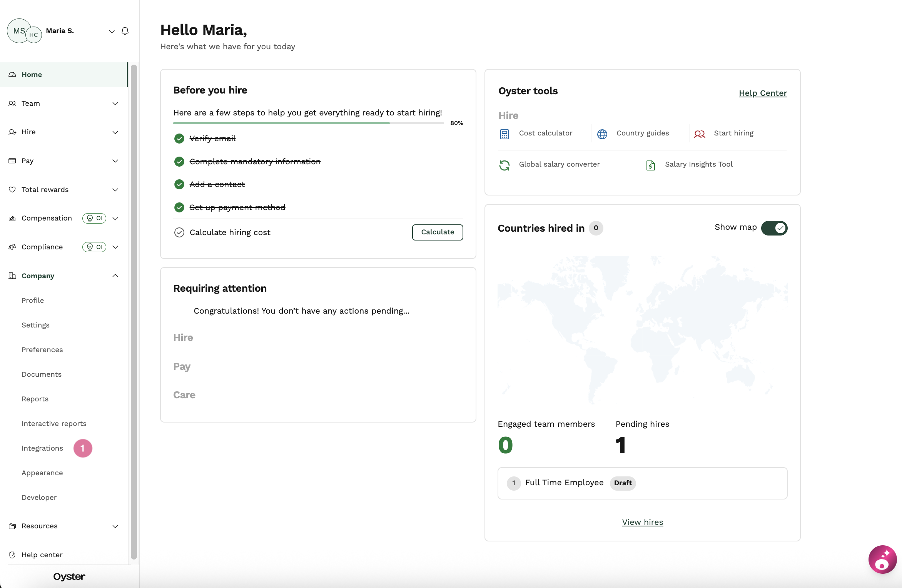Viewport: 902px width, 588px height.
Task: Click the Oyster logo at sidebar bottom
Action: (69, 576)
